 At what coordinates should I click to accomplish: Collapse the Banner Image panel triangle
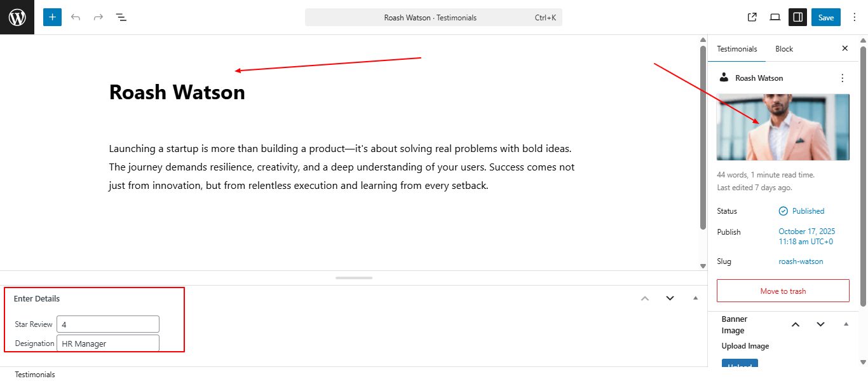tap(846, 324)
